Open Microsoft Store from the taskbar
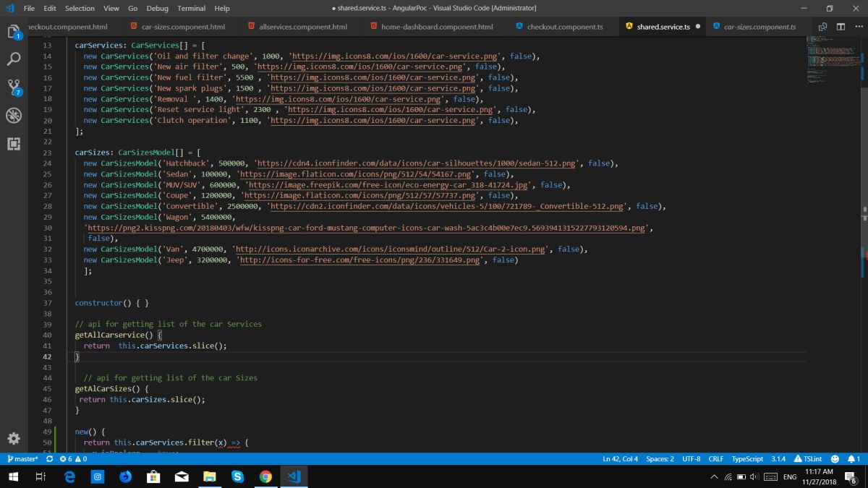Viewport: 868px width, 488px height. [x=153, y=476]
